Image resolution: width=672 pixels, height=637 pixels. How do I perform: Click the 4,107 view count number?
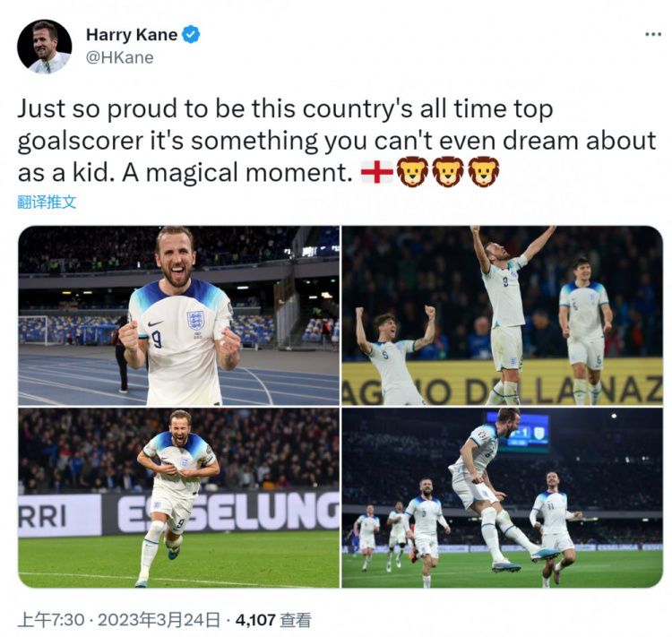point(254,619)
